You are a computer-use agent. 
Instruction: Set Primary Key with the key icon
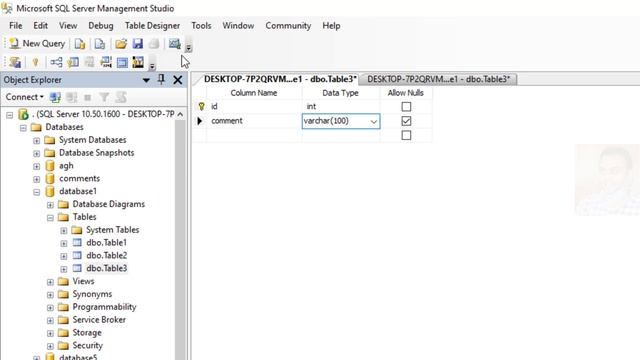(35, 62)
